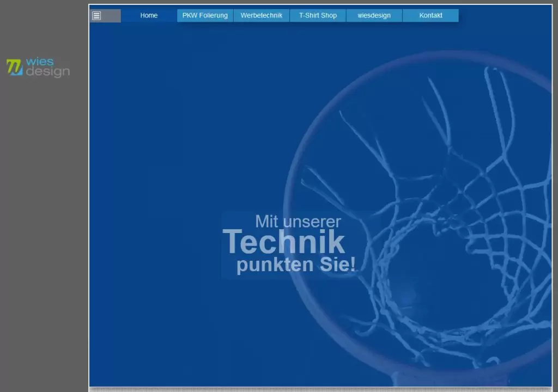Open the PKW Folierung menu item
The height and width of the screenshot is (392, 558).
pos(205,16)
